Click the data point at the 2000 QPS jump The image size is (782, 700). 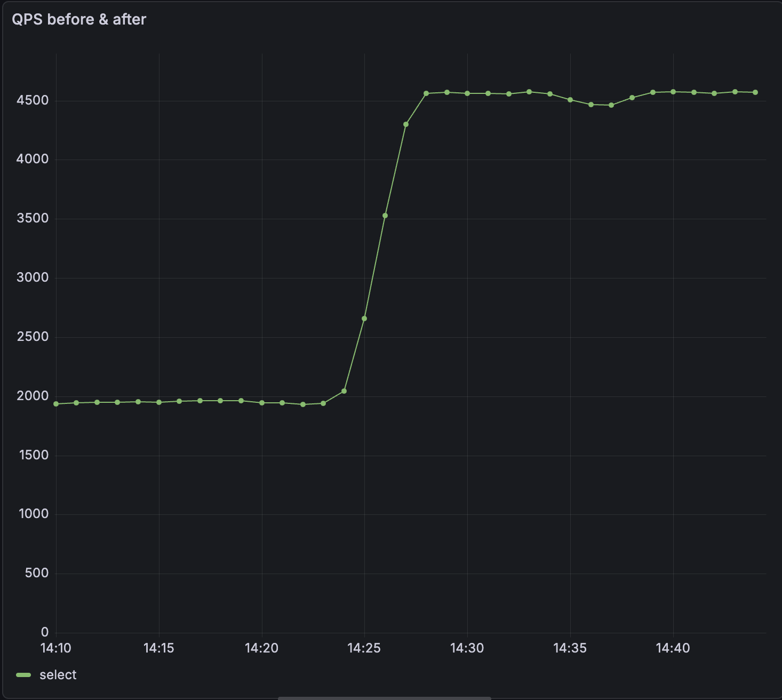click(x=344, y=391)
